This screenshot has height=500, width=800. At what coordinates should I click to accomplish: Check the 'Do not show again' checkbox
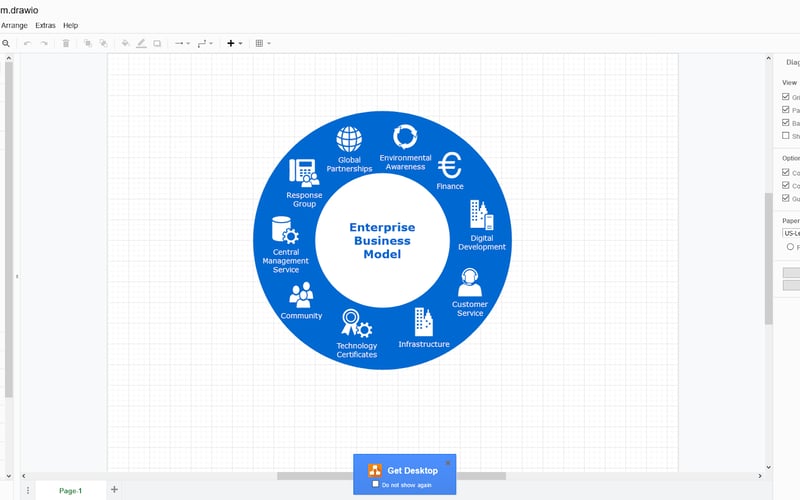tap(376, 484)
